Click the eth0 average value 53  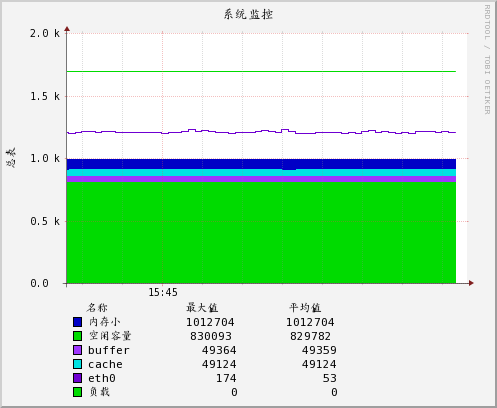[330, 378]
